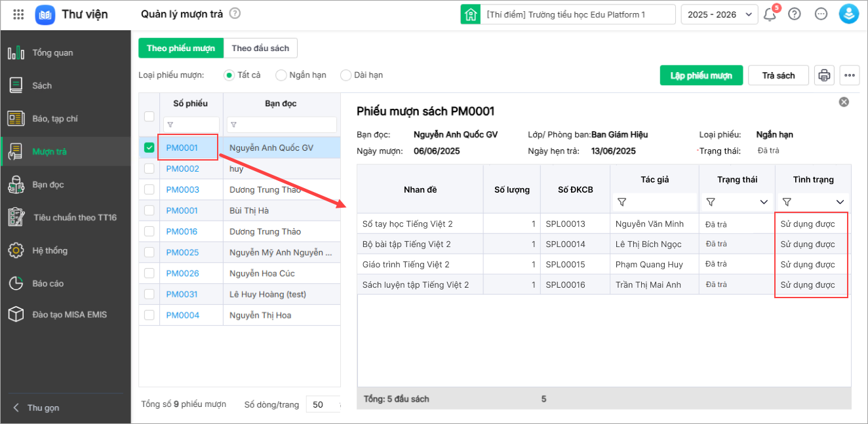Select row Sổ tay học Tiếng Việt 2
868x424 pixels.
[604, 223]
